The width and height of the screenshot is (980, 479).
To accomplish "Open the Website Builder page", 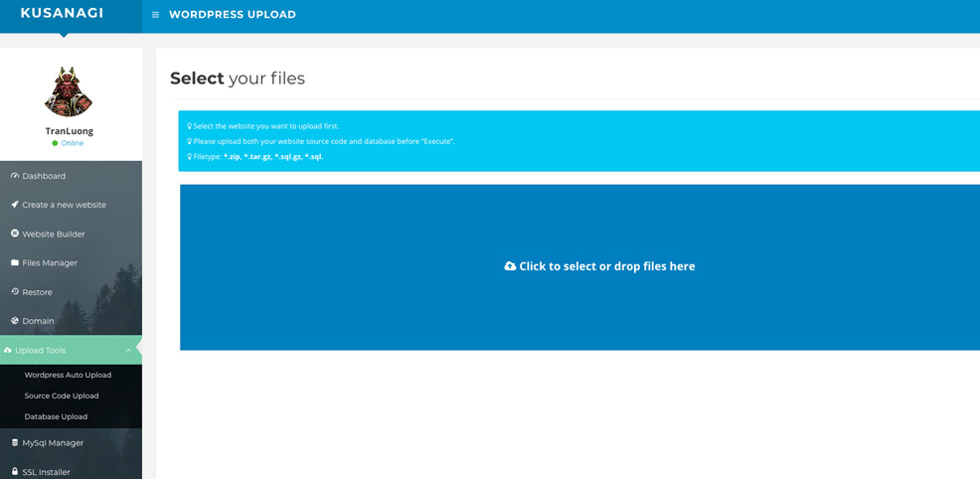I will (x=71, y=234).
